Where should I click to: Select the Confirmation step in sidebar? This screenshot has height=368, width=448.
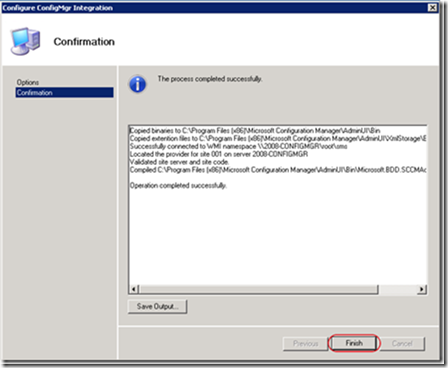pos(64,92)
